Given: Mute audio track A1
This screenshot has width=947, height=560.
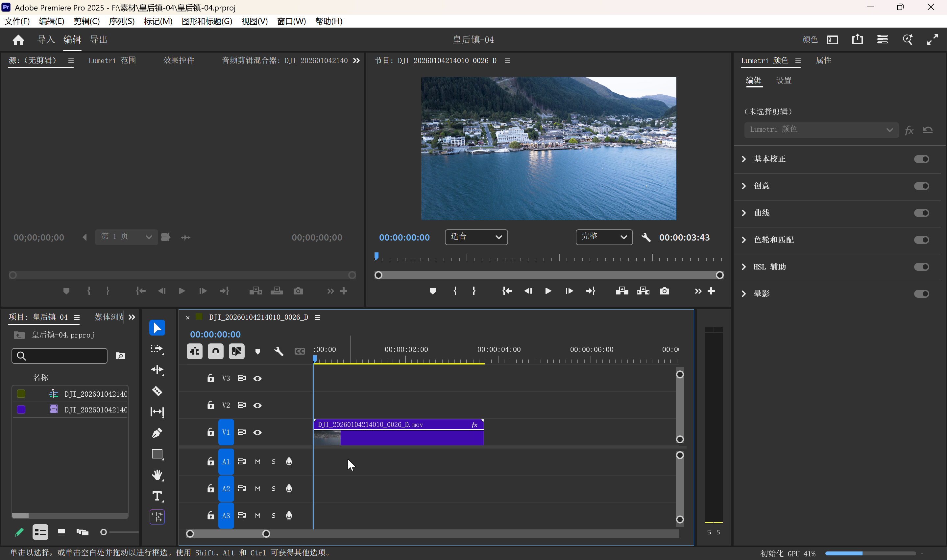Looking at the screenshot, I should (258, 462).
